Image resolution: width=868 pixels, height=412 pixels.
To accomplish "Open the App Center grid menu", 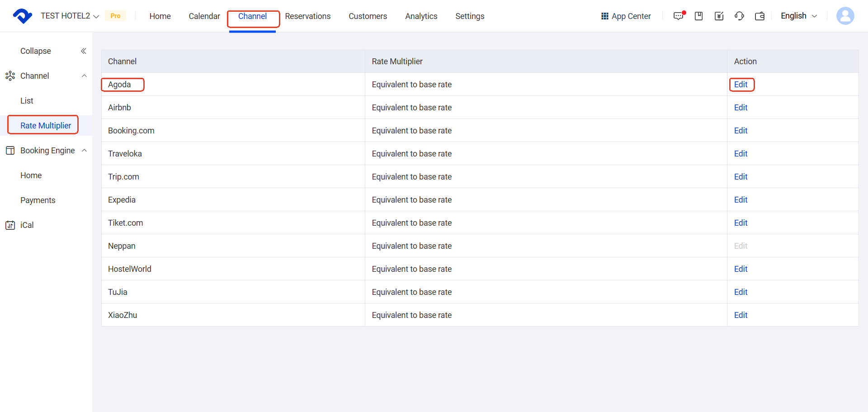I will tap(626, 16).
